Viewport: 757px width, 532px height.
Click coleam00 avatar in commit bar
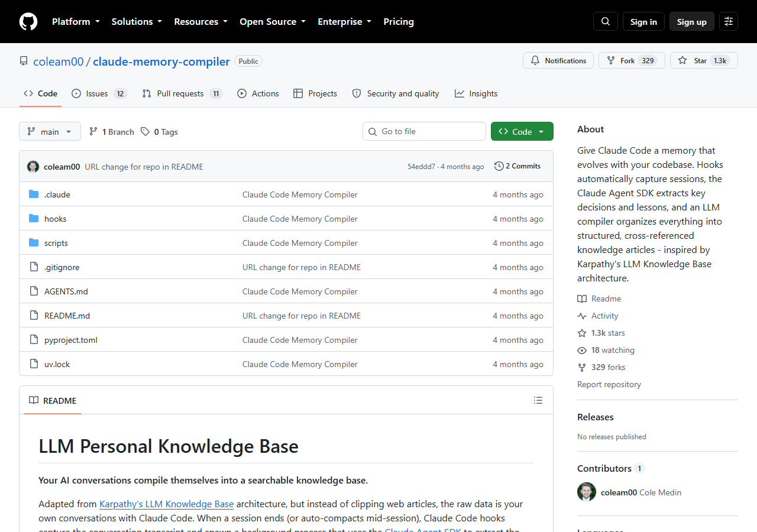[x=33, y=167]
